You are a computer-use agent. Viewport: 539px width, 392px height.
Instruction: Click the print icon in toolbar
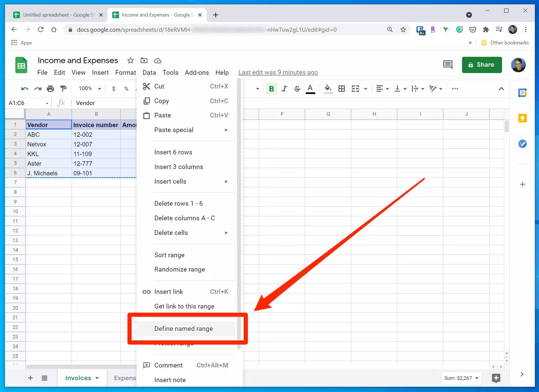click(51, 88)
